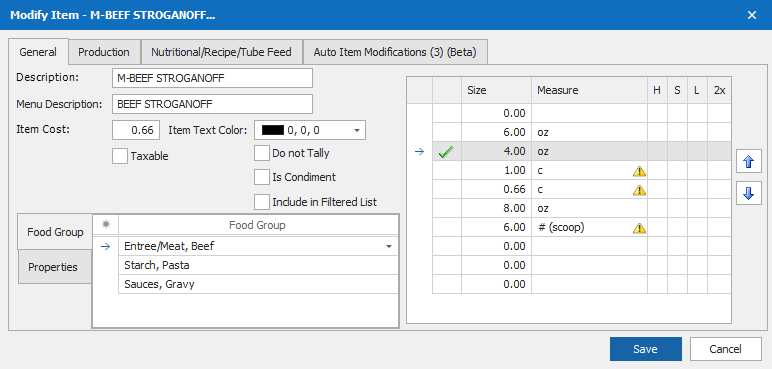Check the Is Condiment option
The width and height of the screenshot is (772, 369).
pos(262,177)
